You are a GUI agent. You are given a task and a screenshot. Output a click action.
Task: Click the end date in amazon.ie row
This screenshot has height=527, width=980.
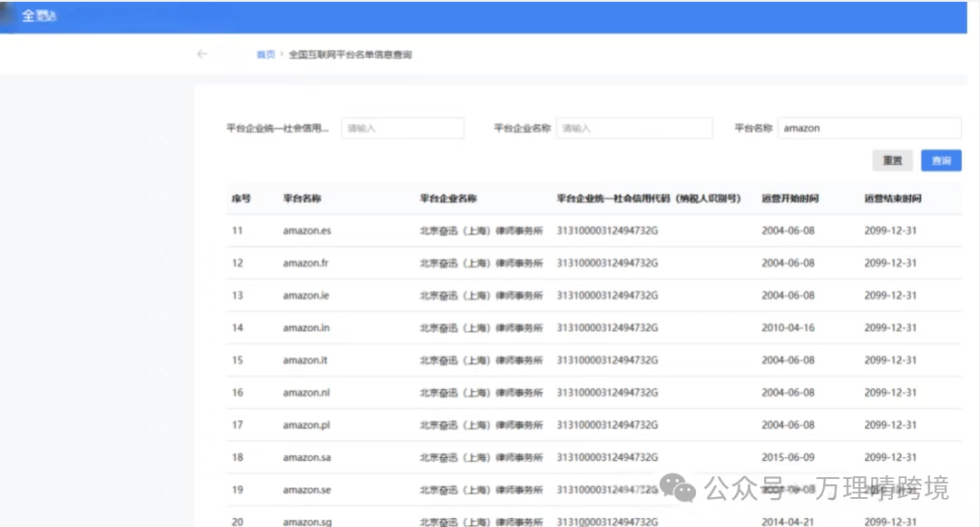891,296
